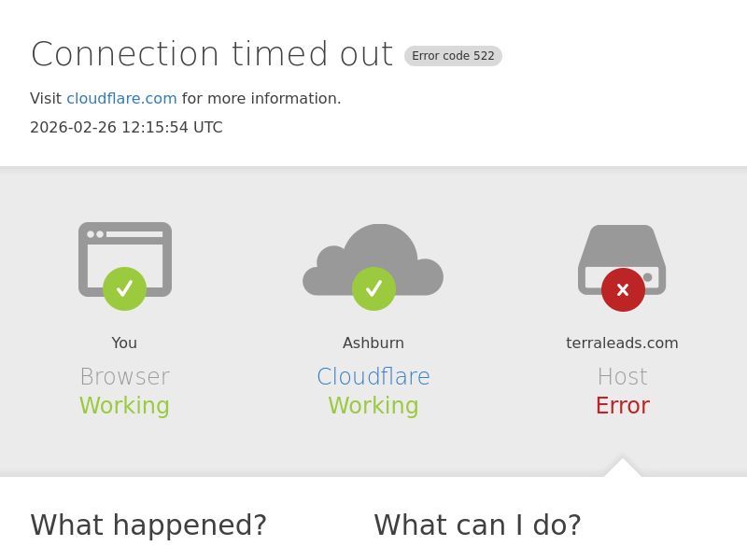Image resolution: width=747 pixels, height=560 pixels.
Task: Open the cloudflare.com link
Action: (x=121, y=99)
